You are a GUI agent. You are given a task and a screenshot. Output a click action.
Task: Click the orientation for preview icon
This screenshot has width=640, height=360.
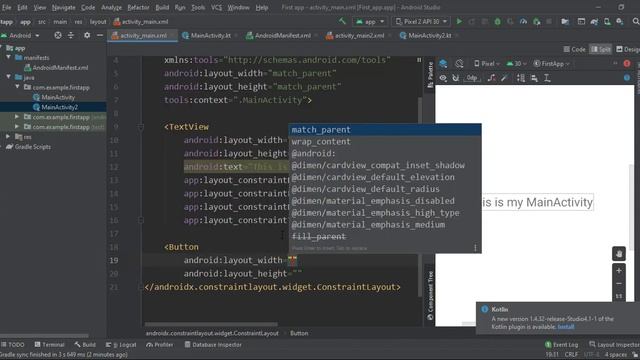pyautogui.click(x=459, y=64)
